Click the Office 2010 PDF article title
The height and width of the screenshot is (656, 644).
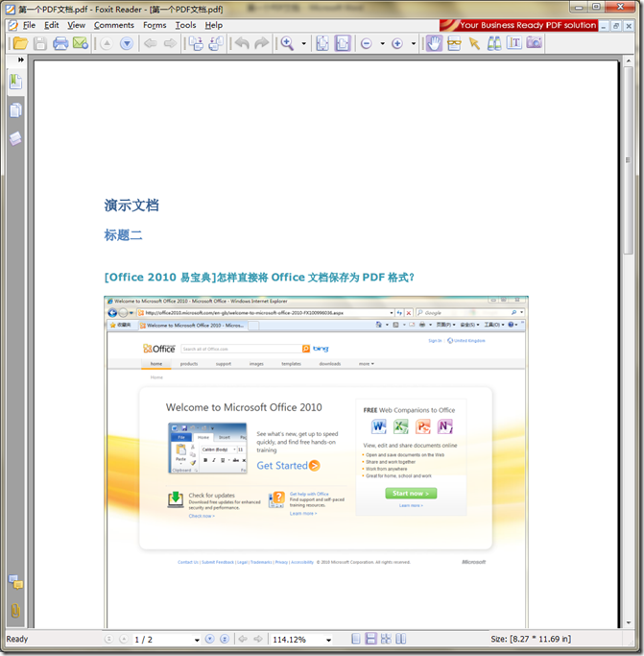pyautogui.click(x=259, y=278)
